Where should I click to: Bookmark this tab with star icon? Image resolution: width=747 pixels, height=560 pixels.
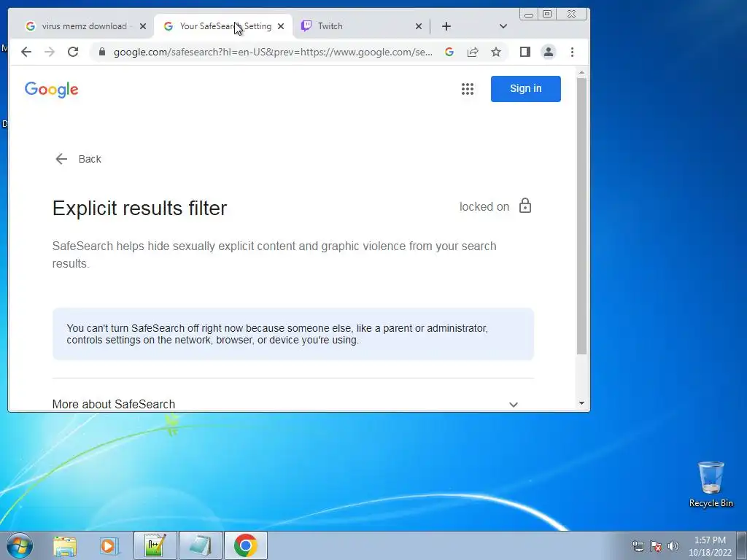point(496,52)
